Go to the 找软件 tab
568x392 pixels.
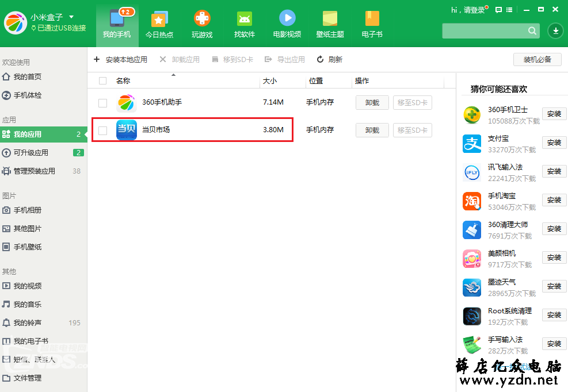245,24
